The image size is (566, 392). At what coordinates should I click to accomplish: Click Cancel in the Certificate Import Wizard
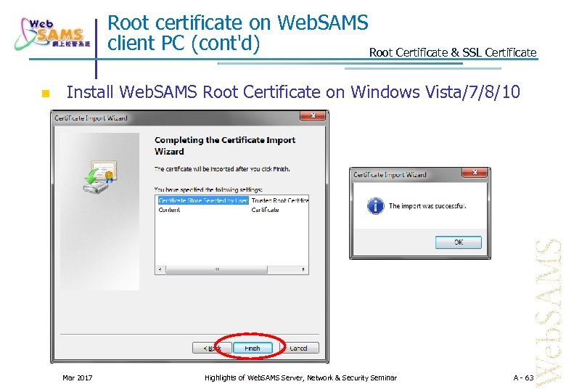click(x=298, y=348)
